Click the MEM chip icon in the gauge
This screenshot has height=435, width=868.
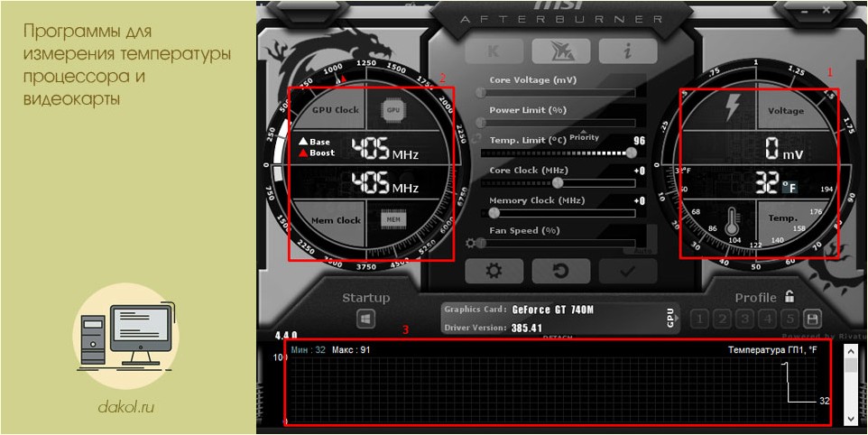(x=393, y=219)
